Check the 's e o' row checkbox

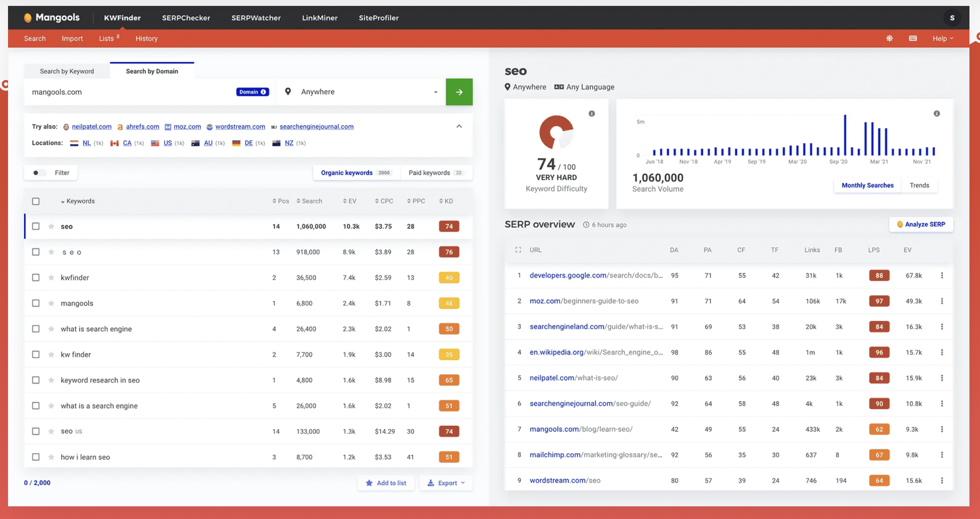[x=36, y=252]
